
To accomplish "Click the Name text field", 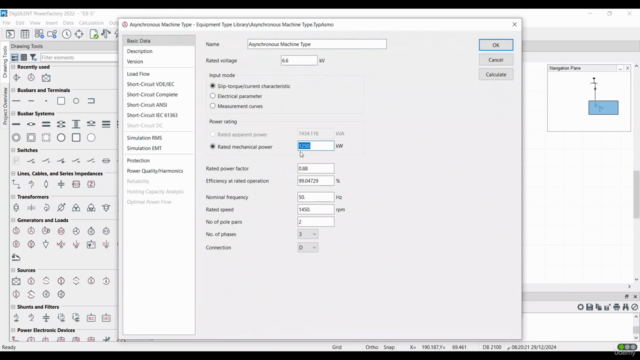I will [317, 44].
